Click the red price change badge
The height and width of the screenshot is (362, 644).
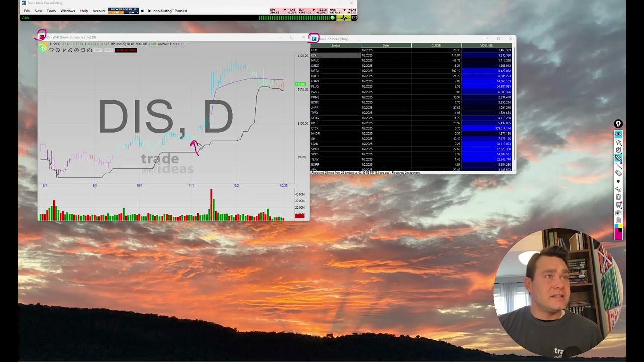(126, 50)
